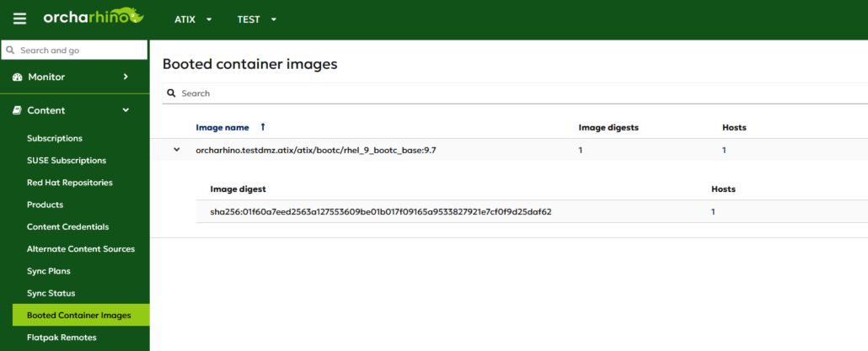Toggle the Image name sort arrow
868x351 pixels.
point(263,127)
